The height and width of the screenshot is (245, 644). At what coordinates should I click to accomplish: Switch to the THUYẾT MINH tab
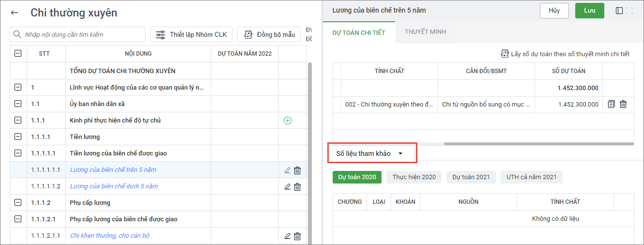(x=425, y=32)
